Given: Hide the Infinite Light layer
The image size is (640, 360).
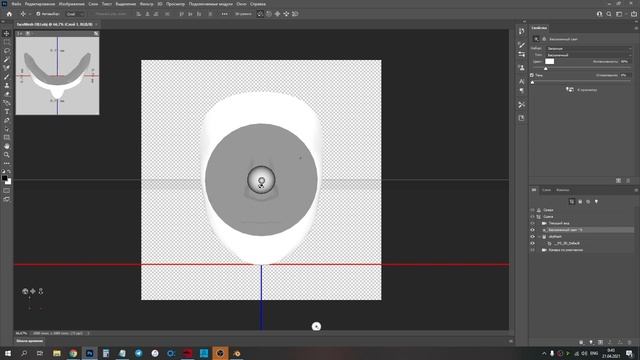Looking at the screenshot, I should [x=532, y=230].
